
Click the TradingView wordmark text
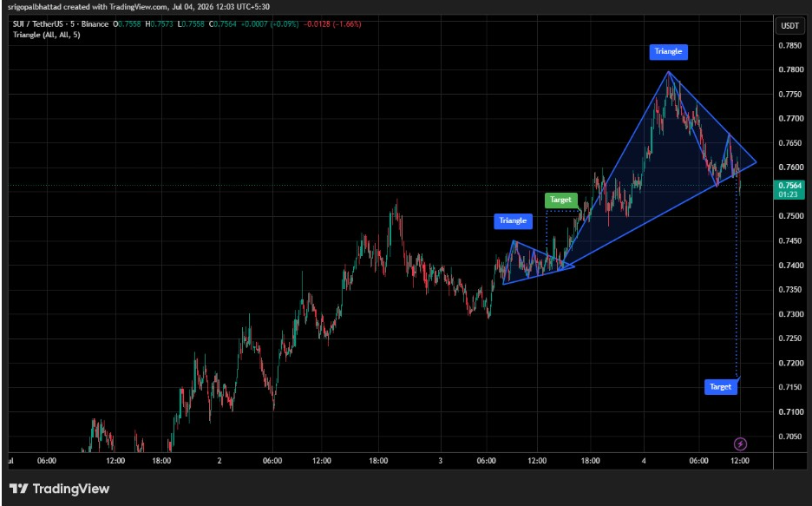(71, 489)
